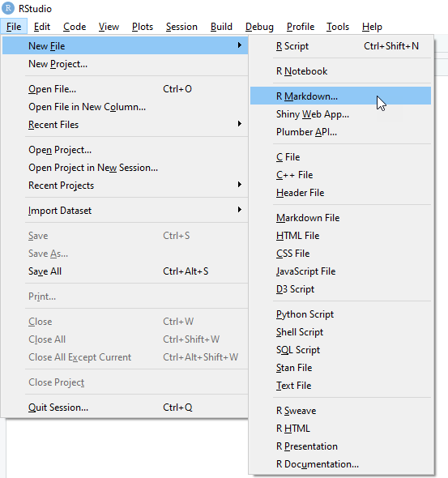Open the Edit menu
This screenshot has width=448, height=478.
pyautogui.click(x=42, y=27)
